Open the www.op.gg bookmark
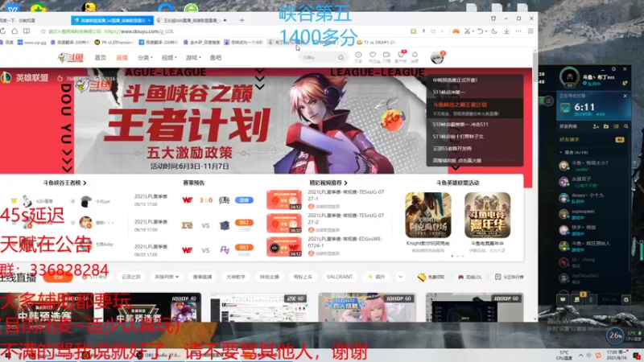 click(x=32, y=43)
